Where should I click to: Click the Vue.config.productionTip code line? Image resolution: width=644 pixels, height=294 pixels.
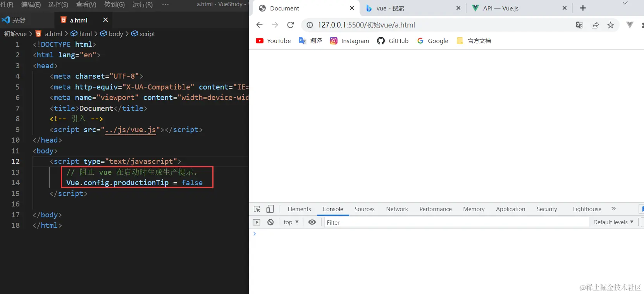134,182
